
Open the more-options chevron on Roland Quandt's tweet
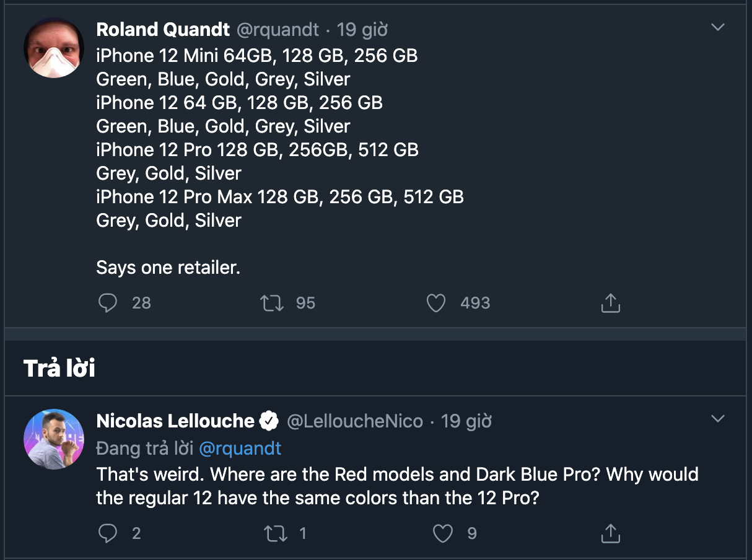point(717,27)
